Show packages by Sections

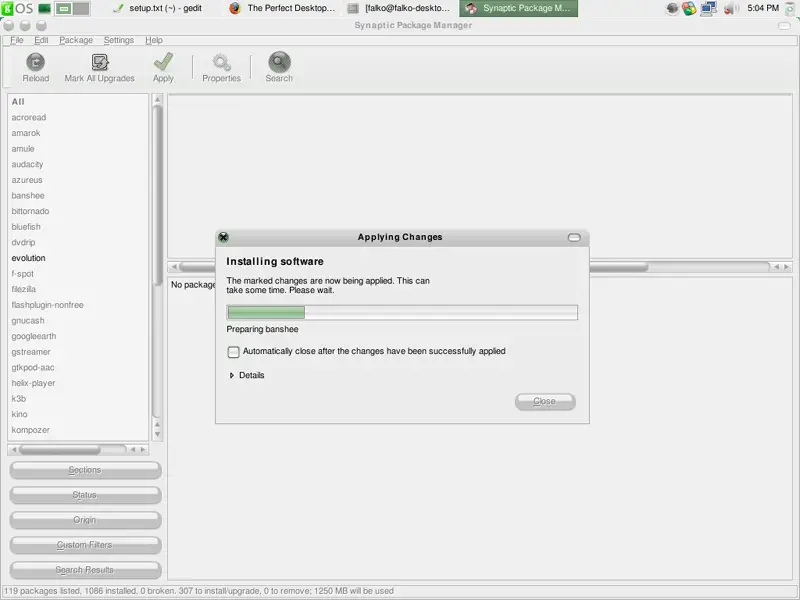tap(85, 470)
